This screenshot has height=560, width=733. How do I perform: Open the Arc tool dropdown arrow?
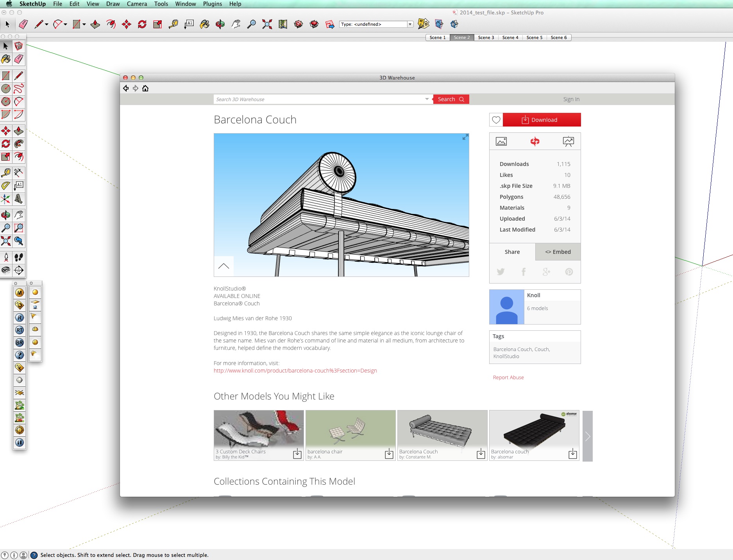click(65, 24)
